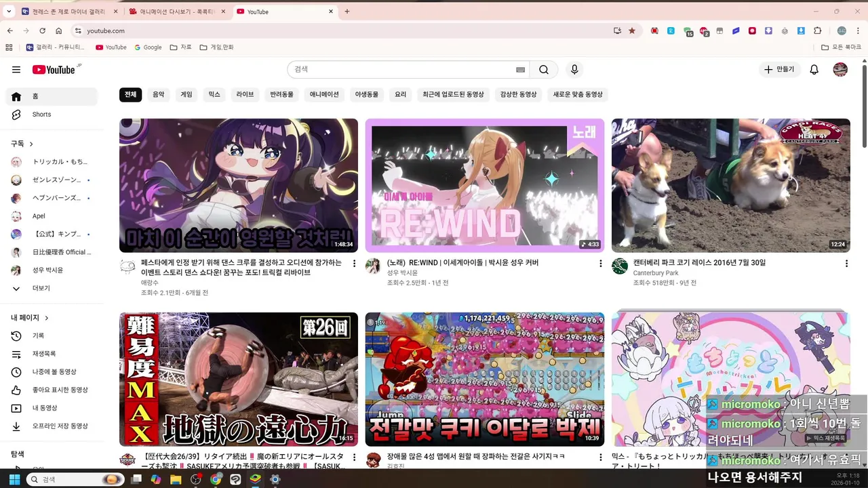
Task: Reload the page in Chrome
Action: 43,30
